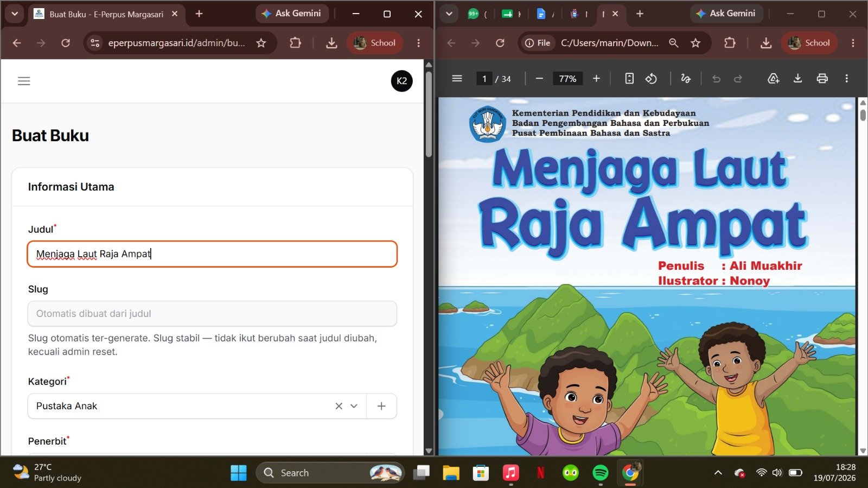Clear the Pustaka Anak category selection
Screen dimensions: 868x488
[339, 406]
